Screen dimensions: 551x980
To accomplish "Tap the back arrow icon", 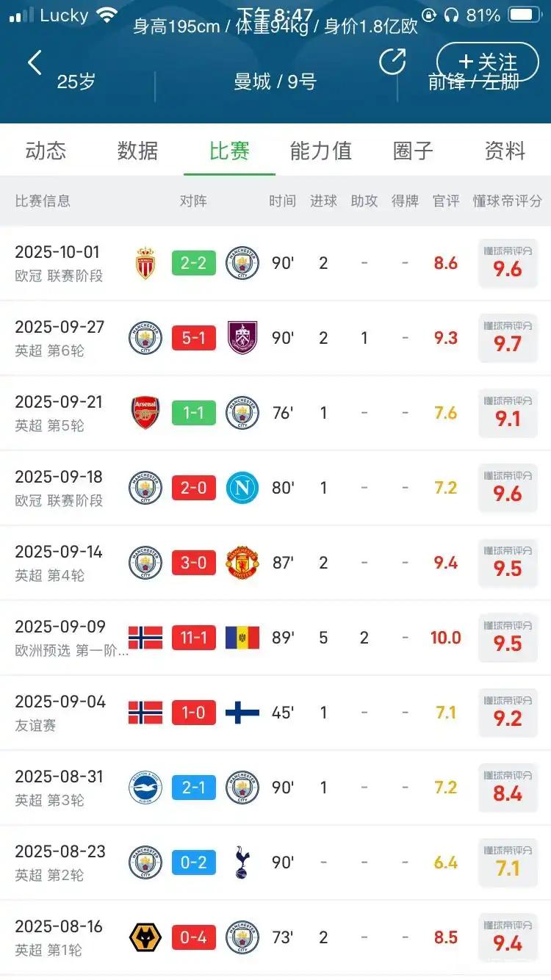I will click(x=35, y=63).
